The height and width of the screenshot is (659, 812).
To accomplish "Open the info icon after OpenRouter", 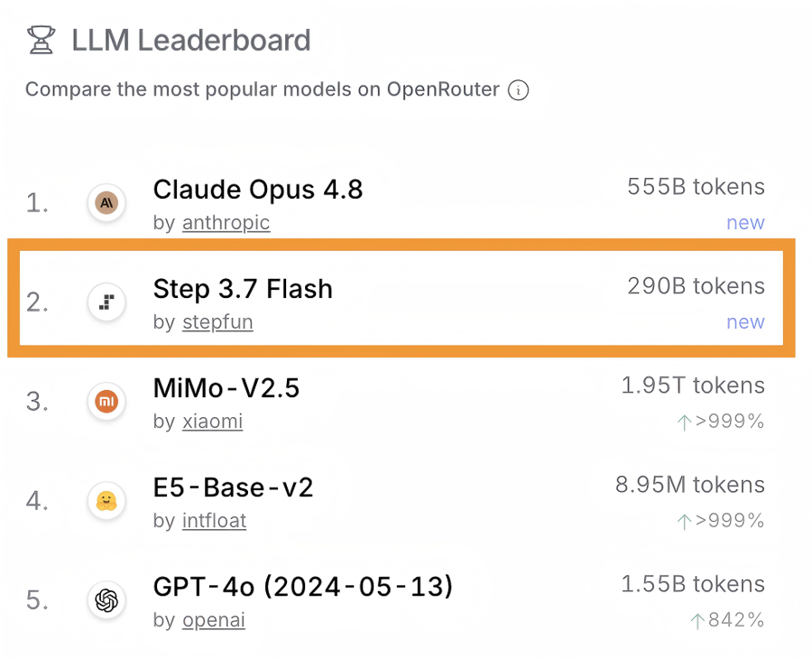I will tap(518, 90).
